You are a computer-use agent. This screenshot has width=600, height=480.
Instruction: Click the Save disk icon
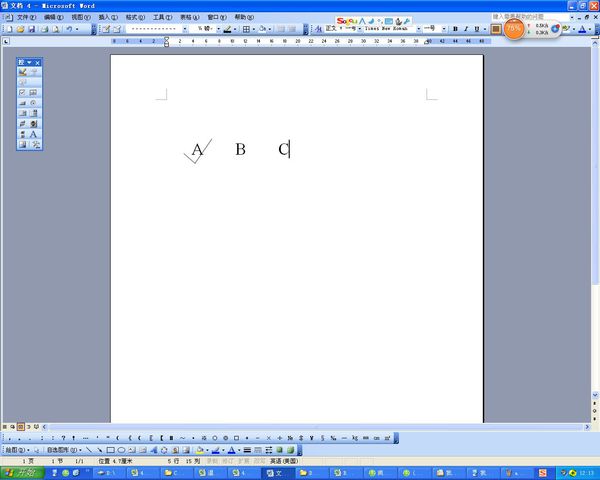[x=32, y=29]
